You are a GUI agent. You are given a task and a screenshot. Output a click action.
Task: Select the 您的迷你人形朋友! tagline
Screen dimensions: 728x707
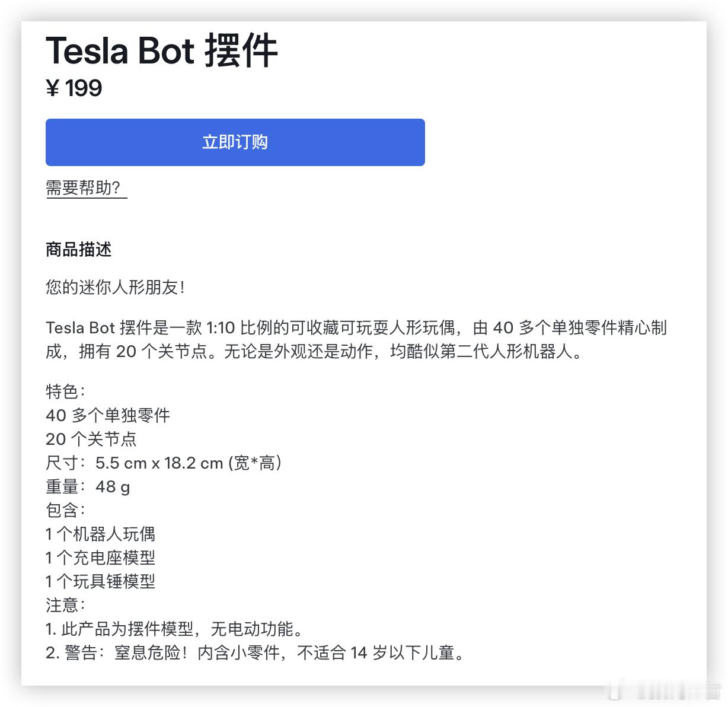coord(116,287)
